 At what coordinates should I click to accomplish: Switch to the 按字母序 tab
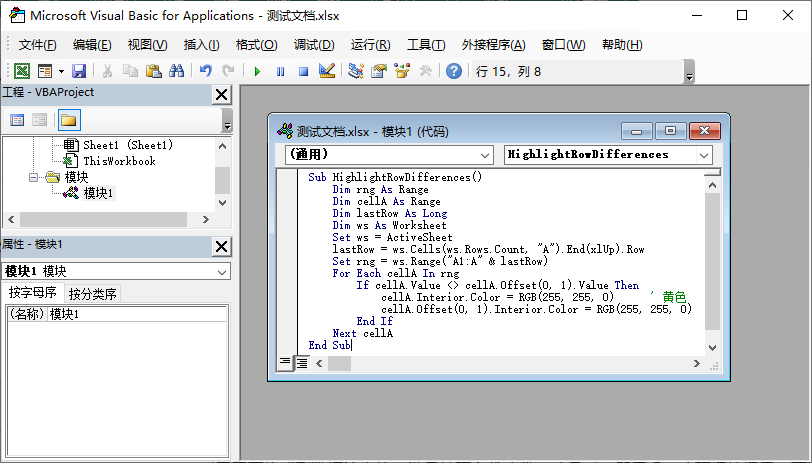coord(33,293)
